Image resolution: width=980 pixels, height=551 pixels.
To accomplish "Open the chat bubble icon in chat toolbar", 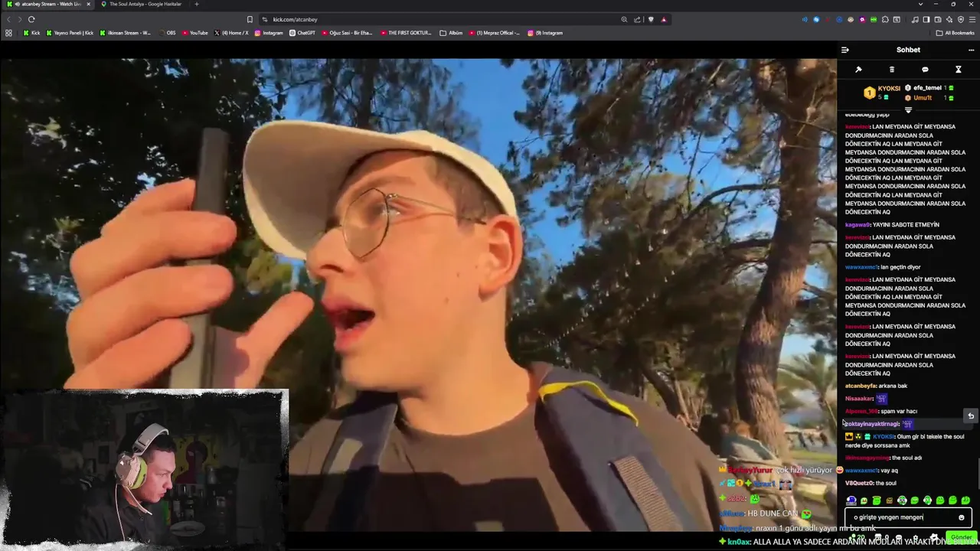I will point(925,70).
